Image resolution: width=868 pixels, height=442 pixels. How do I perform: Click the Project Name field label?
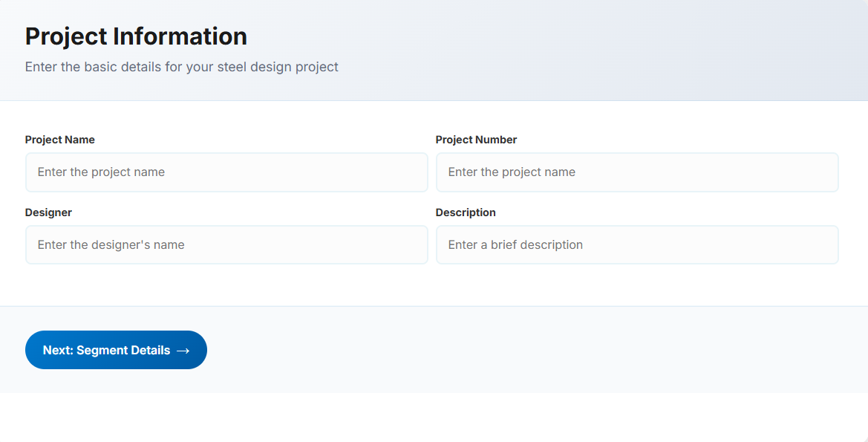click(x=60, y=139)
